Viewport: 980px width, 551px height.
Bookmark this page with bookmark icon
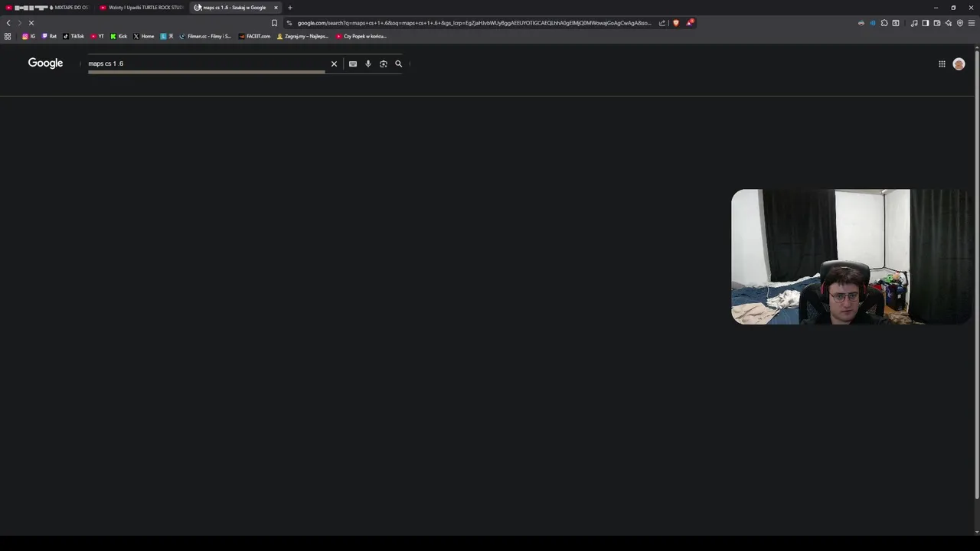point(274,23)
